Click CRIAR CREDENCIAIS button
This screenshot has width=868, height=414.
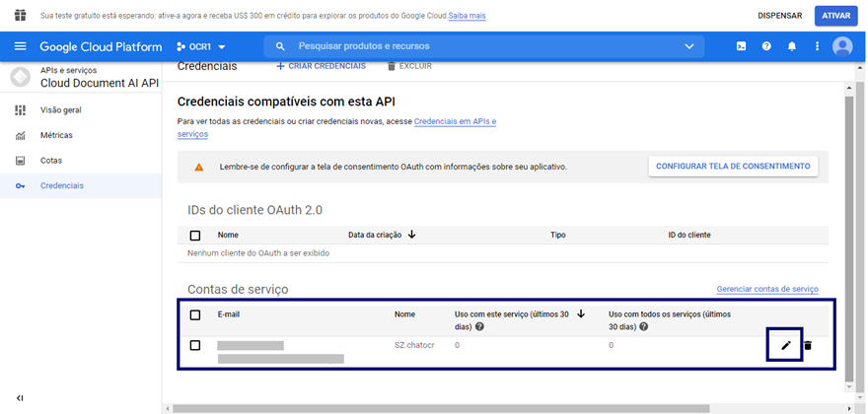322,66
